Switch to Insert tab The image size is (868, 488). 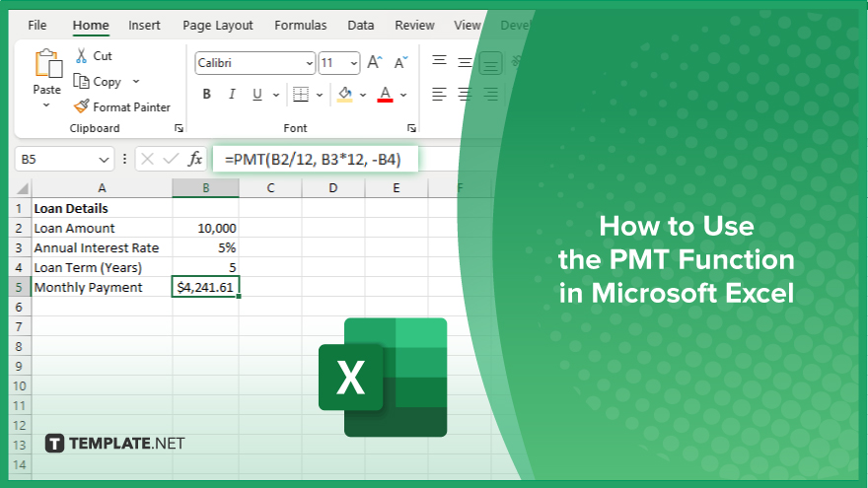144,26
